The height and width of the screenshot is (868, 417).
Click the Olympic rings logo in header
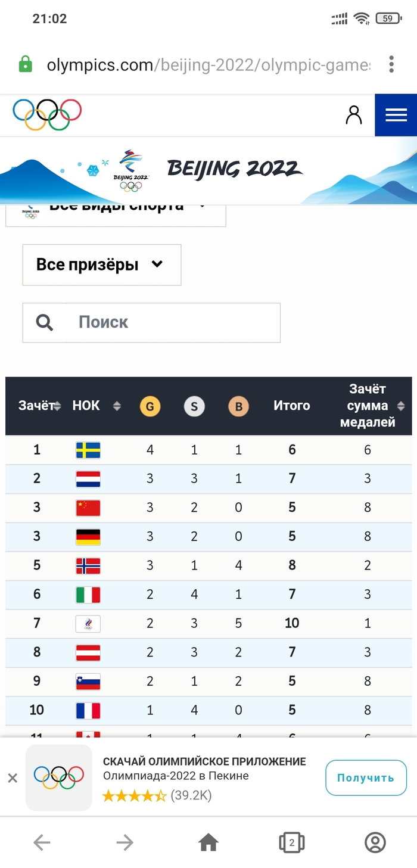47,113
